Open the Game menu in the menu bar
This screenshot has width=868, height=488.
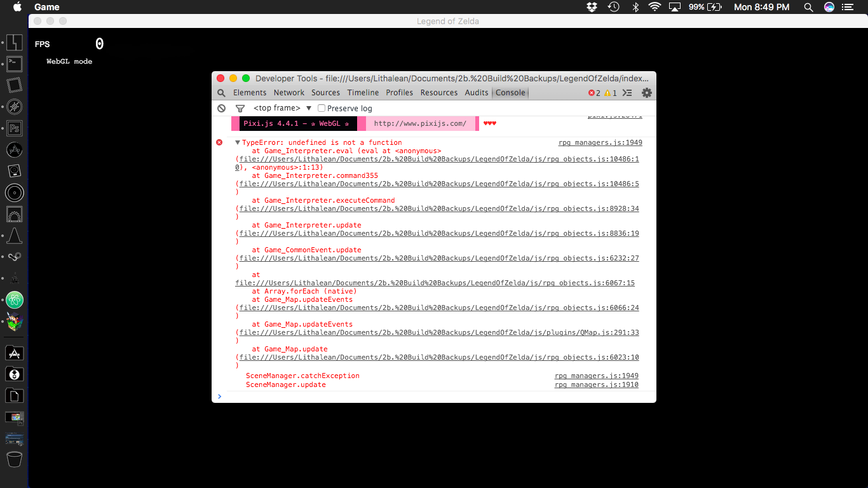[47, 7]
